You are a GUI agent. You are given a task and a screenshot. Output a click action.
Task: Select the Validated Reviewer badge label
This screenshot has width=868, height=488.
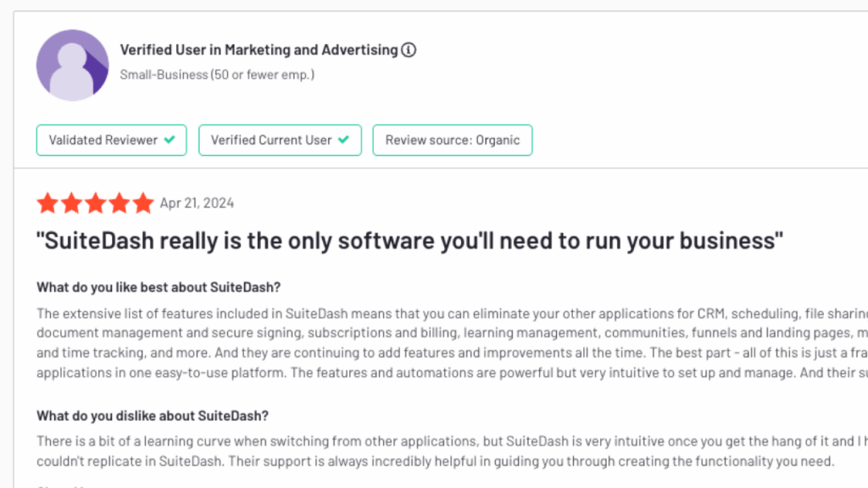pos(103,140)
